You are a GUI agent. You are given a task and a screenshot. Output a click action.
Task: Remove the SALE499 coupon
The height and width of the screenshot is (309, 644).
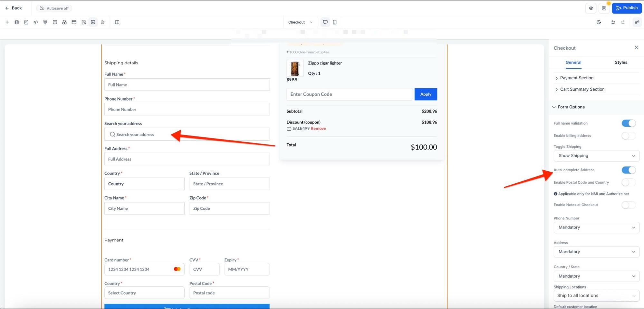click(x=318, y=129)
